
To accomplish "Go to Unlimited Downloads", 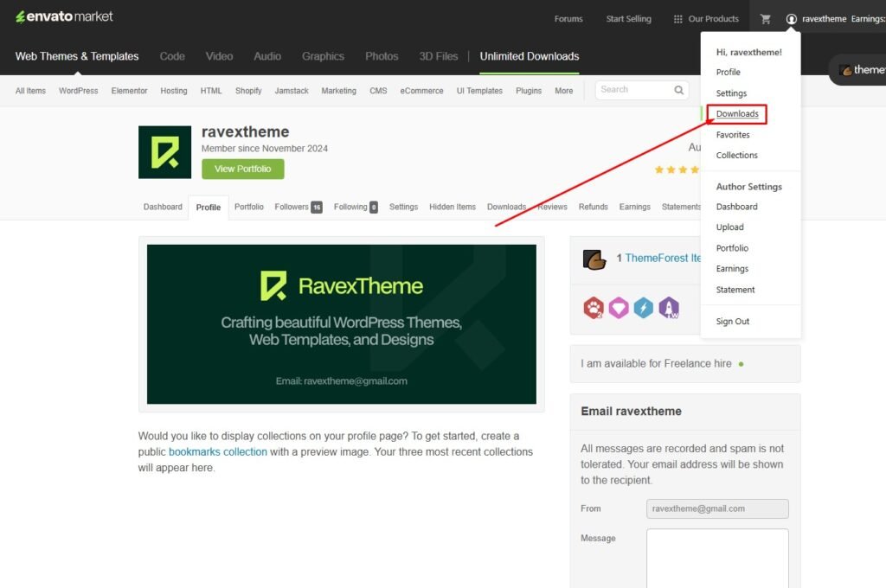I will click(530, 56).
